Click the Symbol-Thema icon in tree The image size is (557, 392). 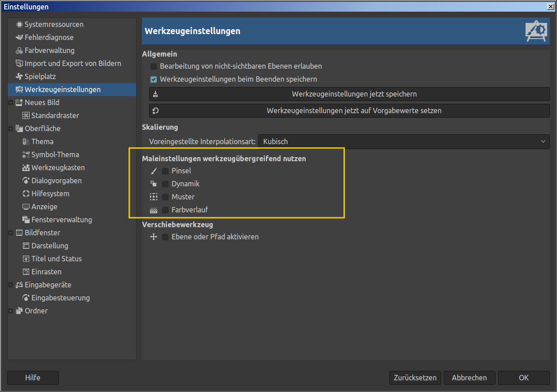pos(26,154)
